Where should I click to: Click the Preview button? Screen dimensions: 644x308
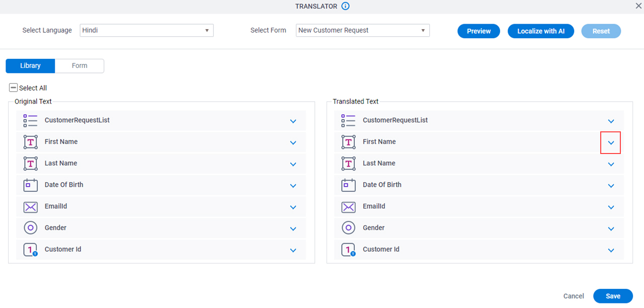478,31
